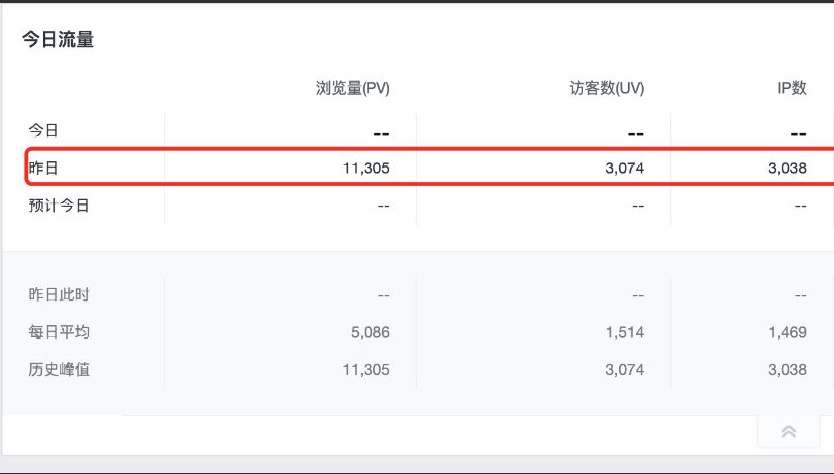Click the 历史峰值 PV value 11,305
The image size is (834, 474).
365,370
